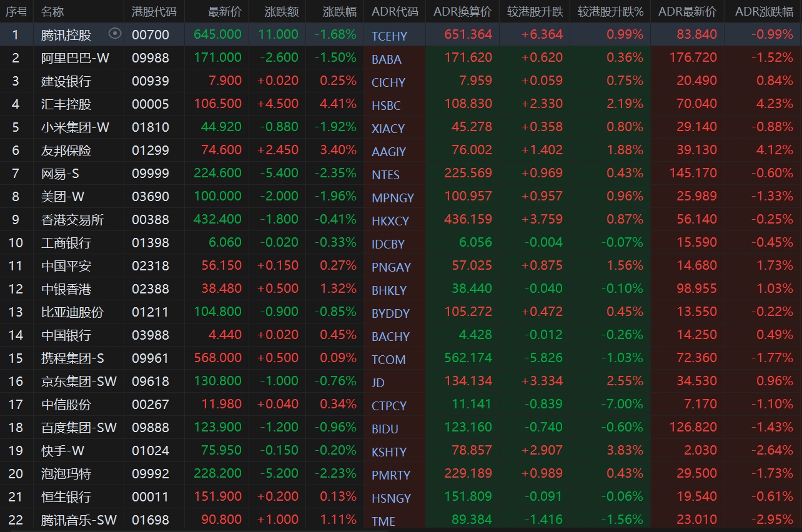Sort by the 涨跌幅 column header
This screenshot has width=802, height=532.
click(340, 11)
